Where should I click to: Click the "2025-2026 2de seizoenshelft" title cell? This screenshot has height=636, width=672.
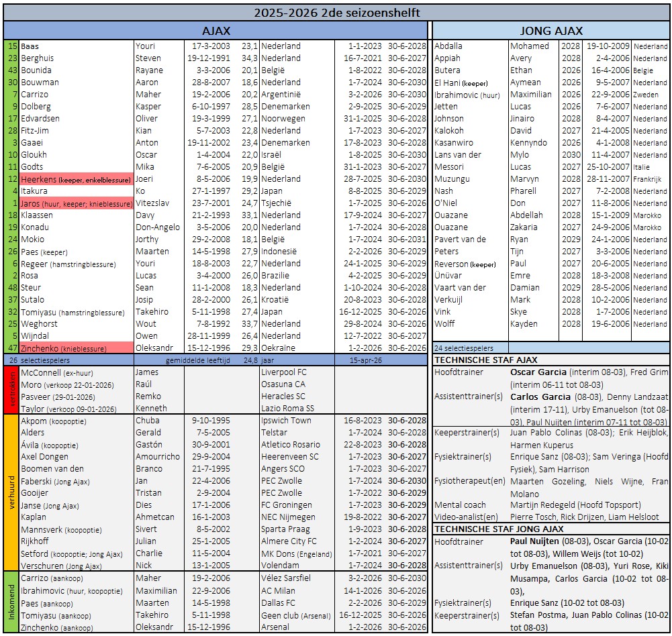tap(336, 11)
